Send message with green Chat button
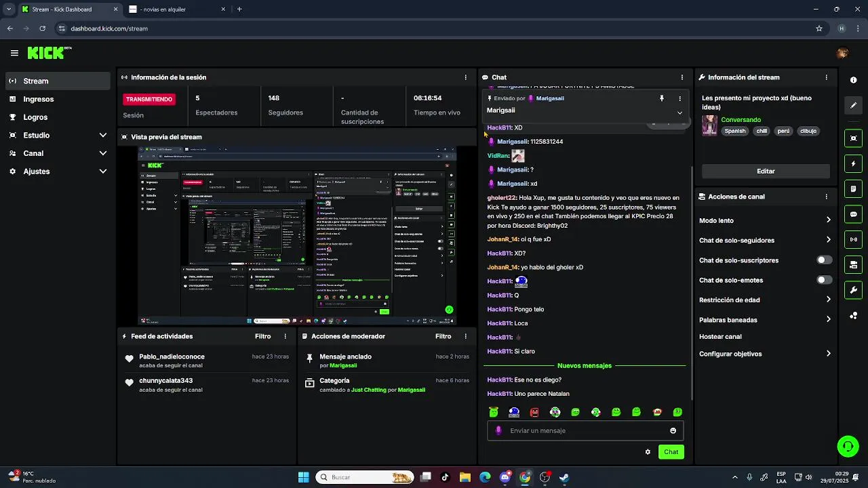Screen dimensions: 868x488 (671, 452)
